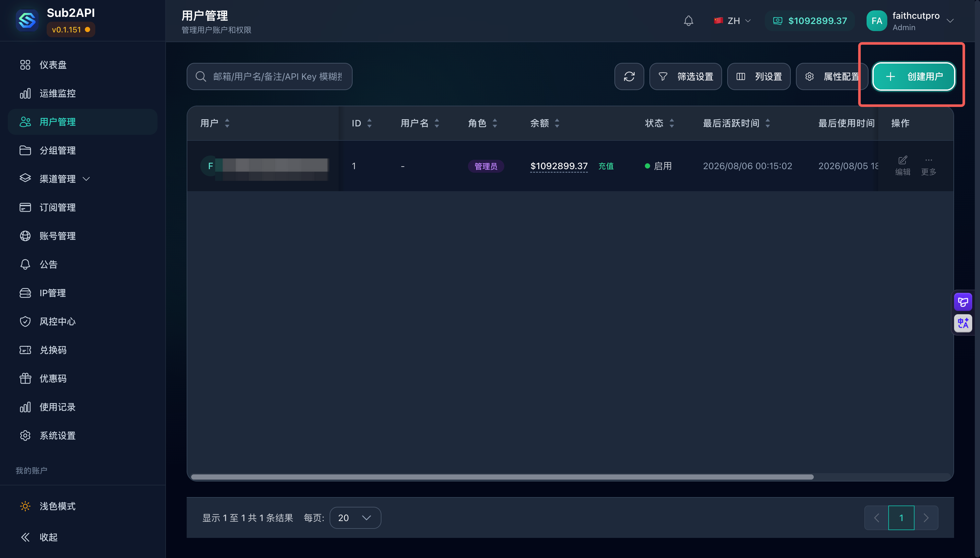Screen dimensions: 980x558
Task: Click the FA user avatar
Action: click(x=877, y=21)
